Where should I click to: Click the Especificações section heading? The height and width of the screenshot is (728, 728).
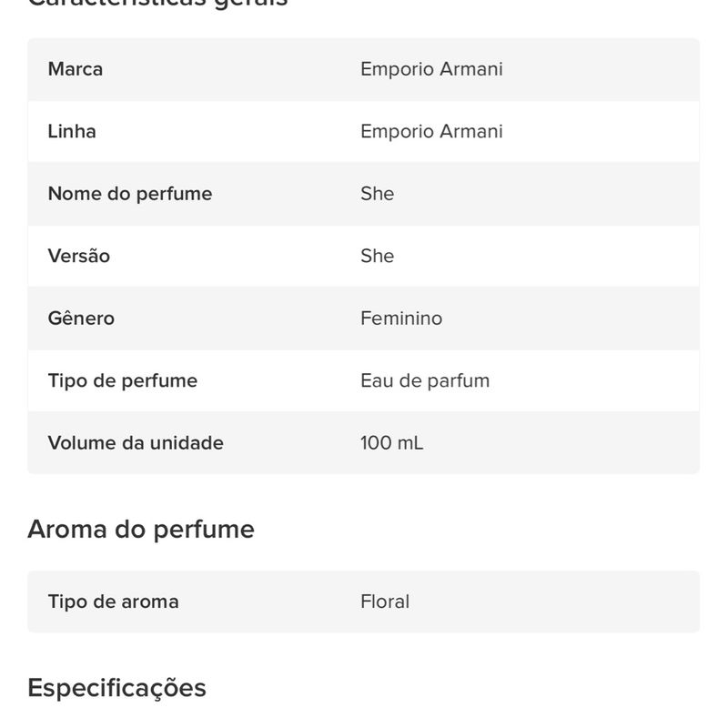pyautogui.click(x=117, y=688)
